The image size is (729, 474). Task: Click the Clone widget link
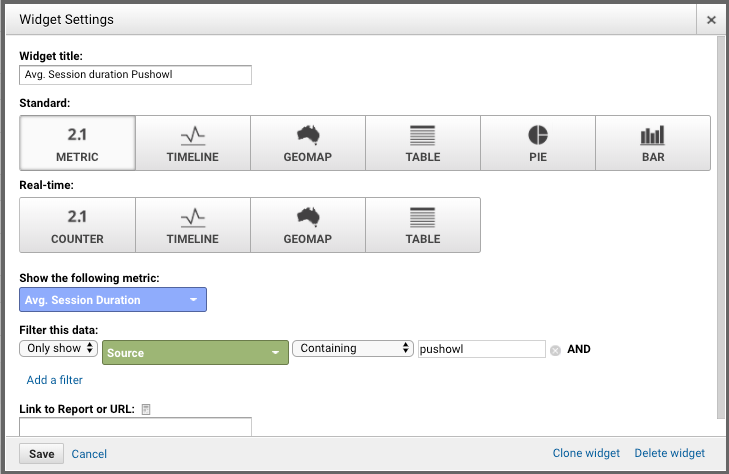tap(586, 453)
